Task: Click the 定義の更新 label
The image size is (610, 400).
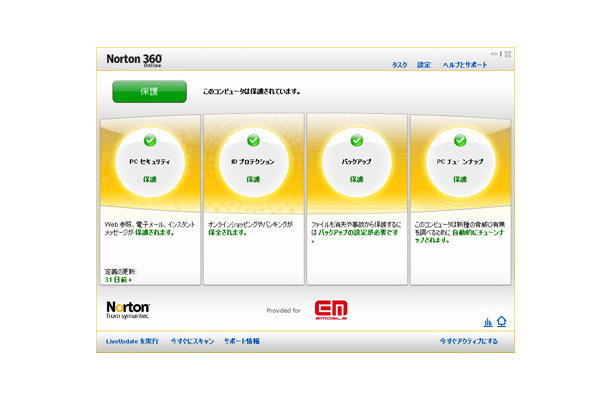Action: [x=121, y=272]
